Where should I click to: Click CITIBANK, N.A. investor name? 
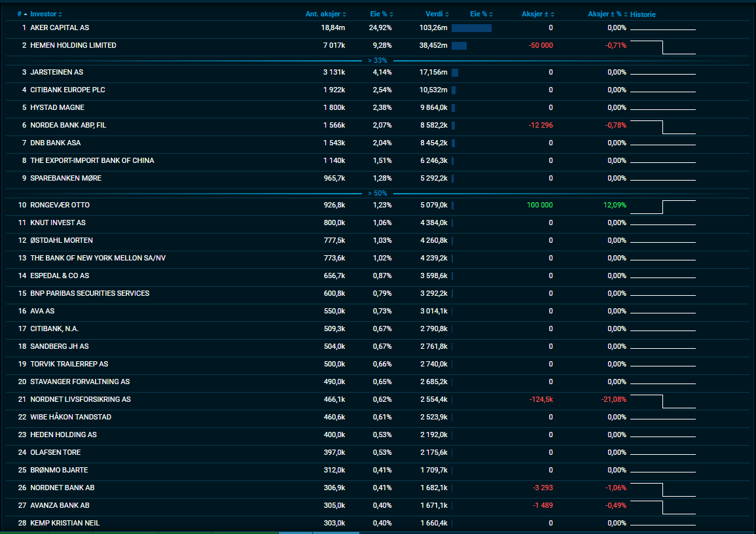click(x=54, y=329)
